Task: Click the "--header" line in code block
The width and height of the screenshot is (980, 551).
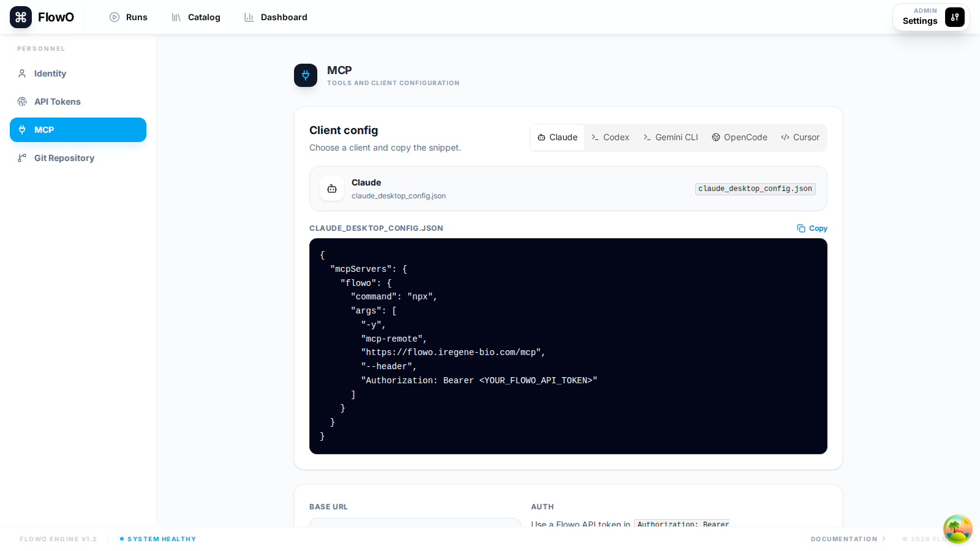Action: pos(389,366)
